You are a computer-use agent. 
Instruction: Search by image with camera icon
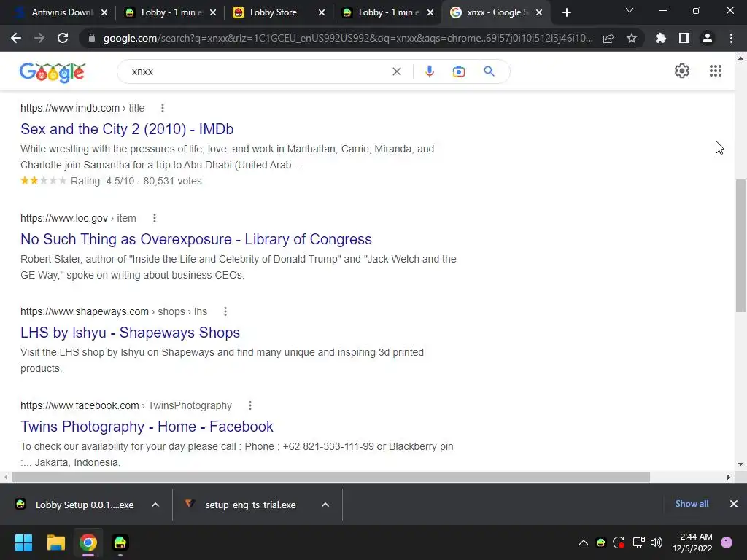coord(459,71)
